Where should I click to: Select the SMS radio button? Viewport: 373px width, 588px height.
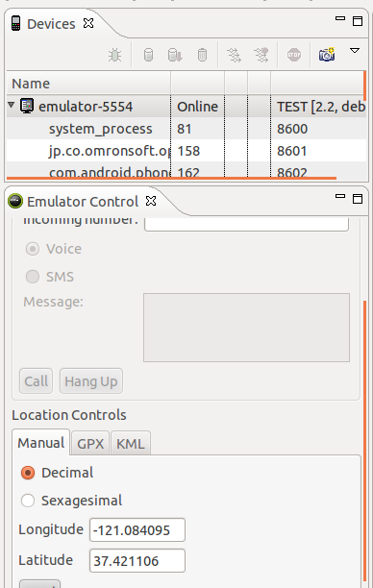(x=33, y=277)
